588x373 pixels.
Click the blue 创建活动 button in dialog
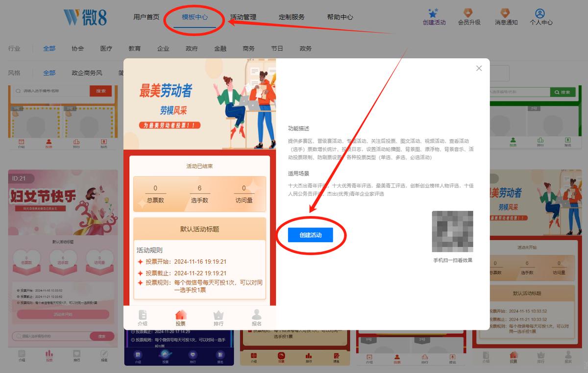pyautogui.click(x=310, y=235)
